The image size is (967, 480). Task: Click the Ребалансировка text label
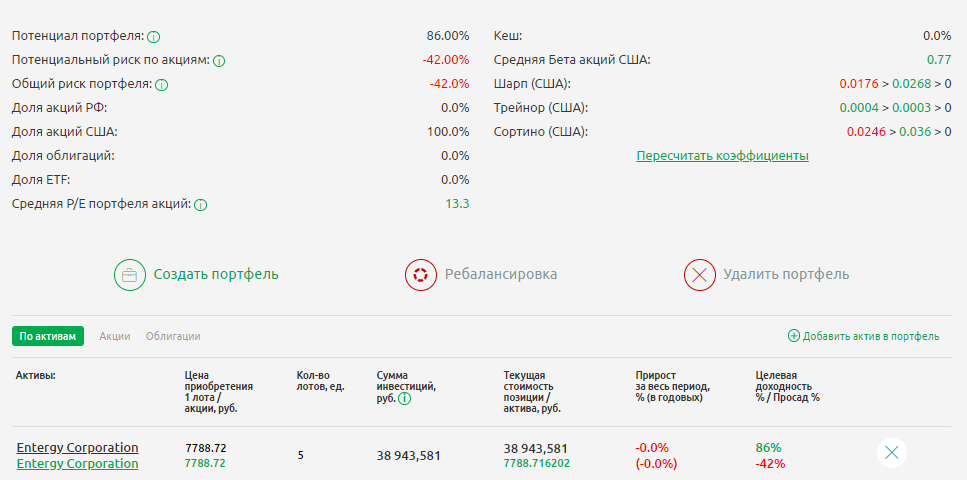(500, 275)
